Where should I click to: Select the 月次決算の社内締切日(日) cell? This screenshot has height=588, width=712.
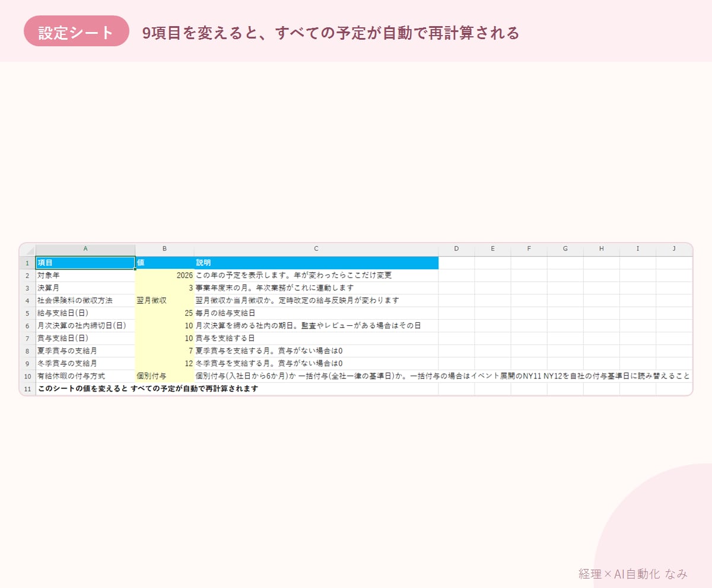coord(85,326)
